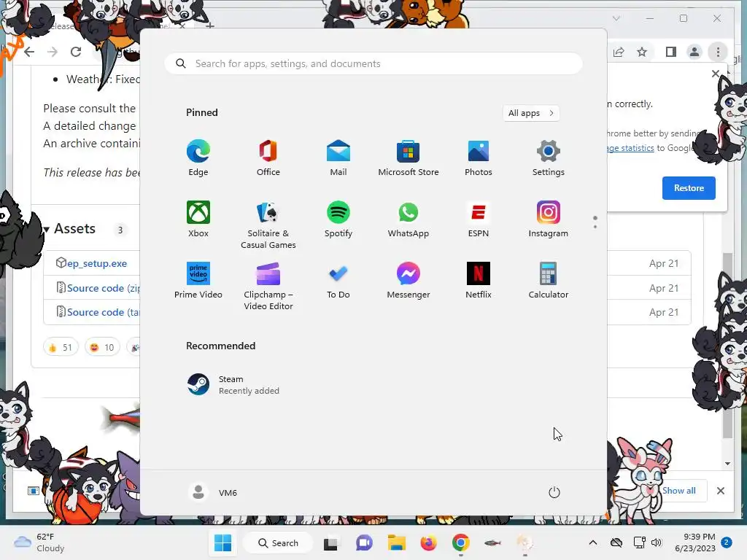Click the taskbar Search box
The image size is (747, 560).
(278, 542)
